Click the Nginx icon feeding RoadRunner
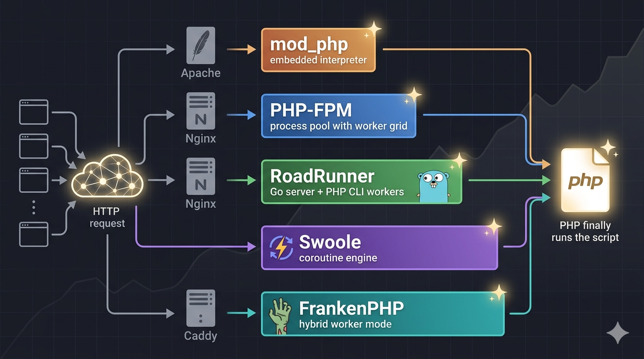 pos(201,176)
